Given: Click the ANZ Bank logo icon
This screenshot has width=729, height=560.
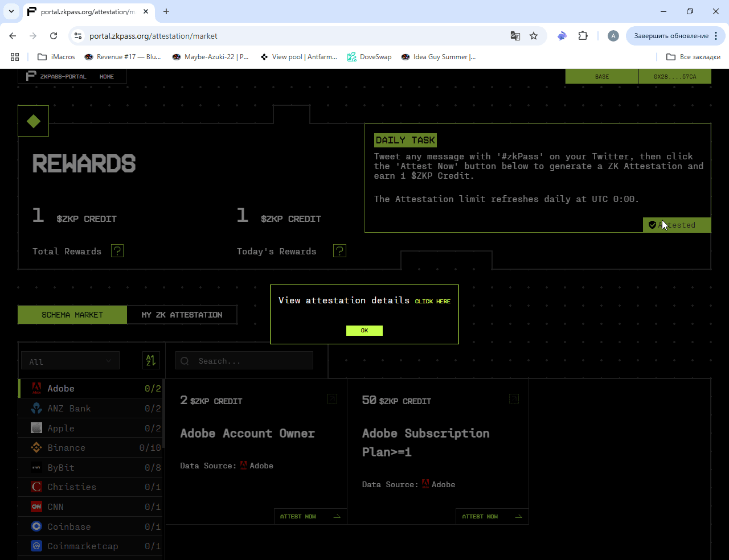Looking at the screenshot, I should (36, 408).
